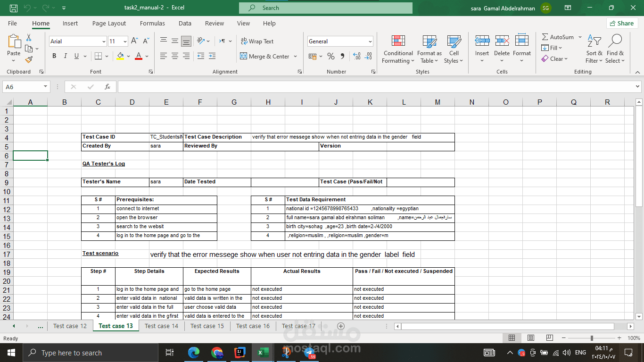The height and width of the screenshot is (362, 644).
Task: Click the Decrease Indent icon
Action: pos(201,56)
